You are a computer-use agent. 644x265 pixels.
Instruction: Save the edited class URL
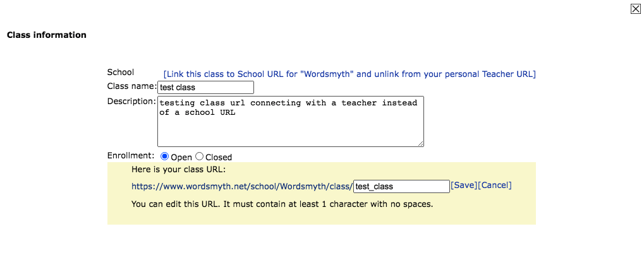tap(463, 185)
